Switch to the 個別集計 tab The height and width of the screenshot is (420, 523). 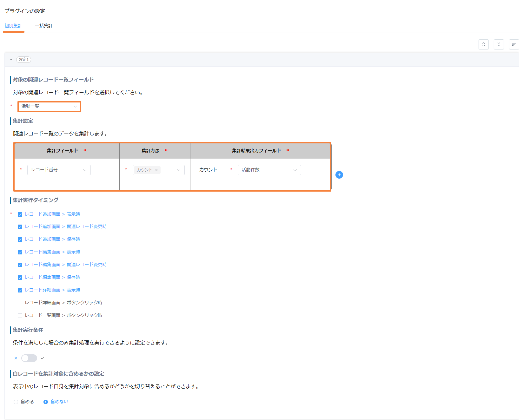pyautogui.click(x=13, y=26)
